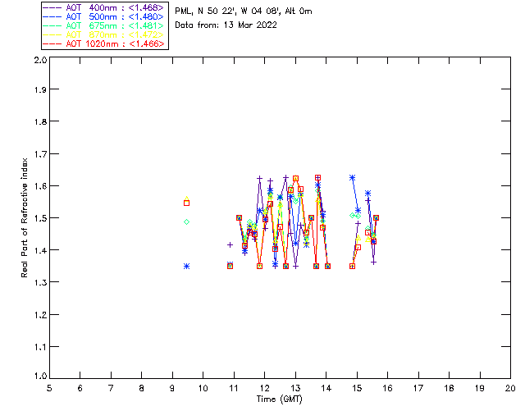Click the isolated red square point near 9.5 GMT
The height and width of the screenshot is (420, 525).
pos(187,203)
